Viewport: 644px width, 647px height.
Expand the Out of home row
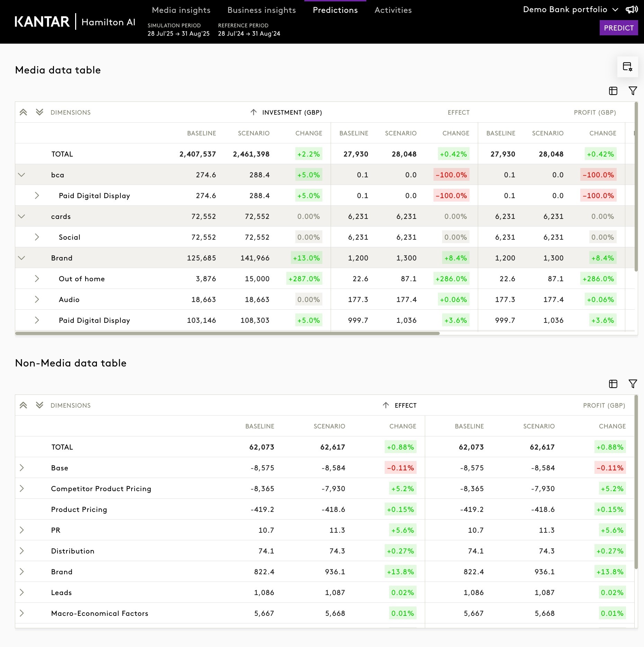tap(37, 278)
